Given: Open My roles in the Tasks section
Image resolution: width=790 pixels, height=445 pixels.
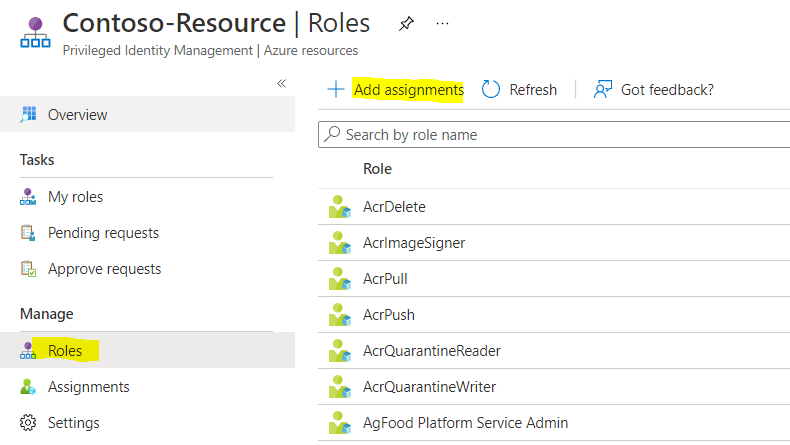Looking at the screenshot, I should tap(75, 197).
